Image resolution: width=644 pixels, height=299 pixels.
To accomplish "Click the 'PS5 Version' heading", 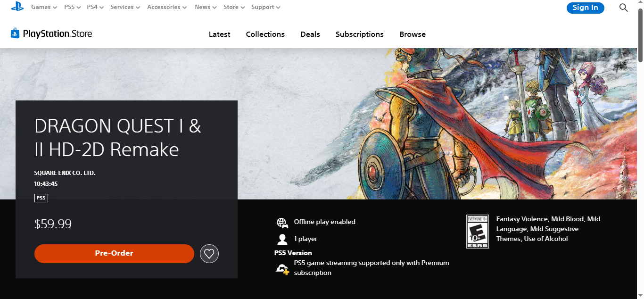I will tap(293, 253).
